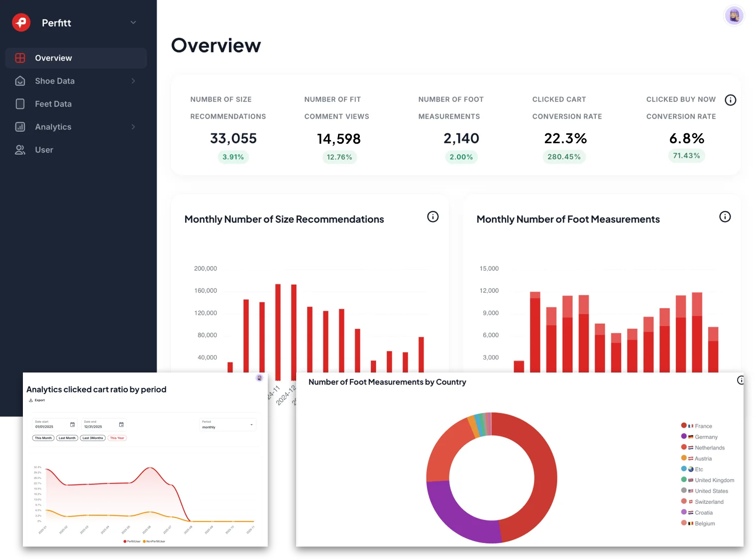Click the Feet Data sidebar icon
The width and height of the screenshot is (755, 560).
coord(20,104)
